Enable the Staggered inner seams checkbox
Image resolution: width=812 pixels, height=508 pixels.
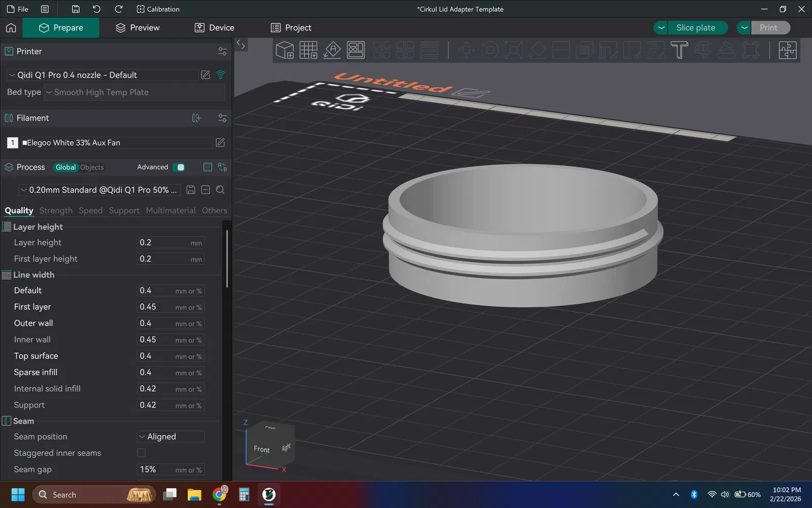141,453
